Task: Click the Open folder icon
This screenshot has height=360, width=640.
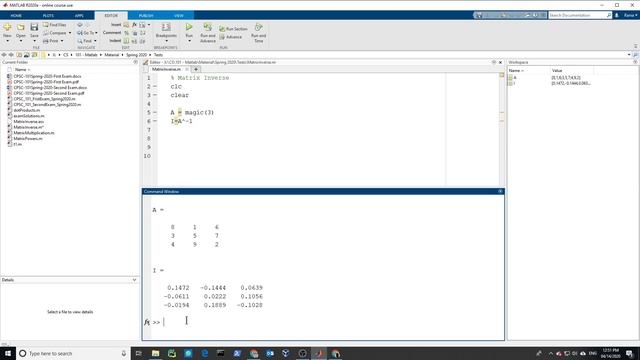Action: click(21, 27)
